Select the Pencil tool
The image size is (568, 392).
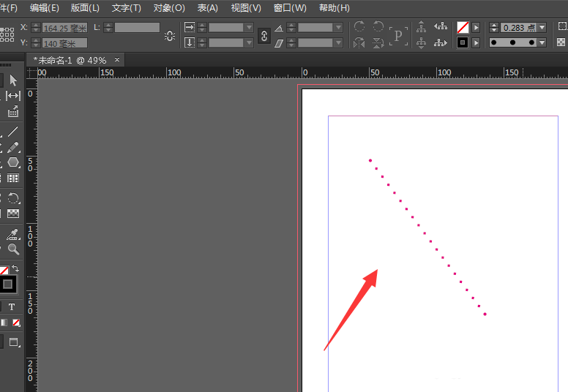coord(13,147)
